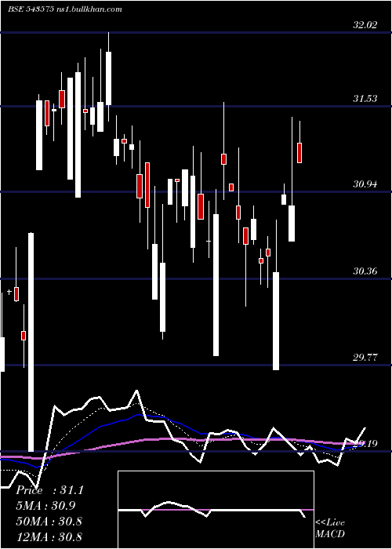The height and width of the screenshot is (549, 392).
Task: Click the 12MA : 30.8 value
Action: [x=49, y=536]
